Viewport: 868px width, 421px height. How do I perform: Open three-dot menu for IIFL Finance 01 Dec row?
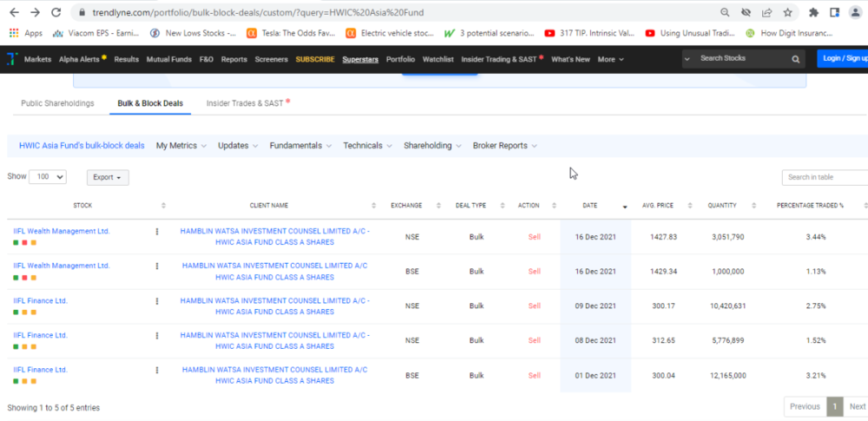point(157,370)
